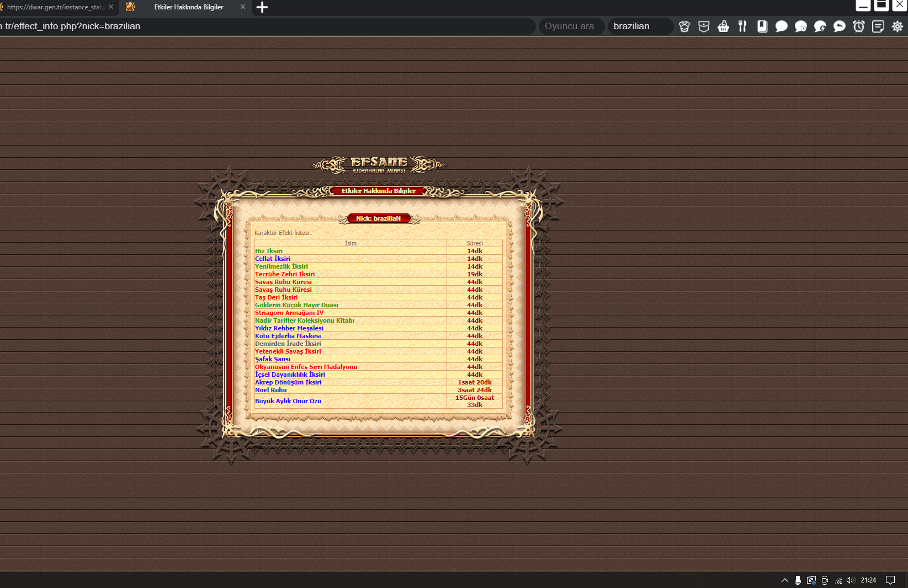The height and width of the screenshot is (588, 908).
Task: Open the armor equipment icon in toolbar
Action: (684, 26)
